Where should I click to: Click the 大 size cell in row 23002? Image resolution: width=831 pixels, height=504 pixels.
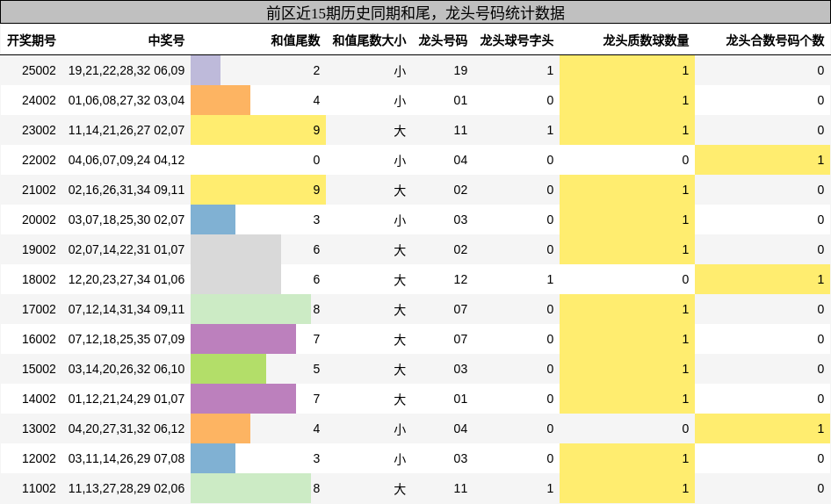400,130
